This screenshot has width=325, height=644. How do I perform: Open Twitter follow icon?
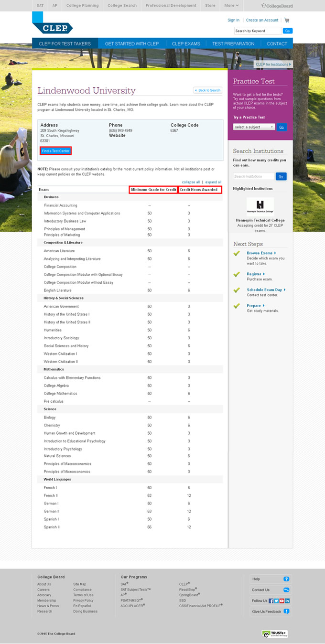click(276, 601)
